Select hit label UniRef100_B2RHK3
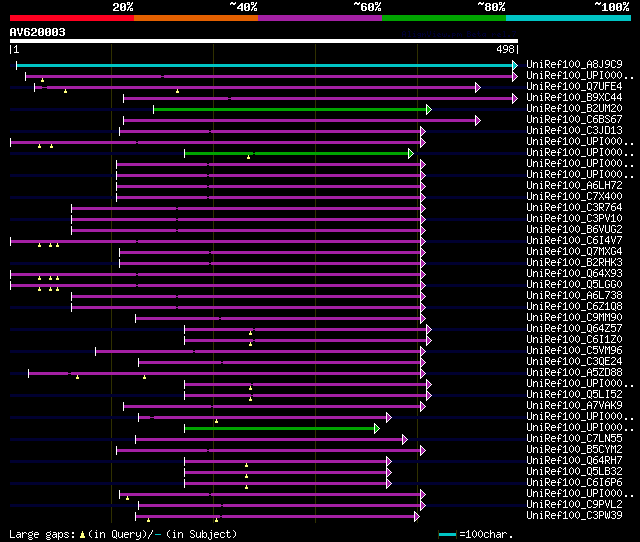Image resolution: width=640 pixels, height=542 pixels. pos(574,263)
